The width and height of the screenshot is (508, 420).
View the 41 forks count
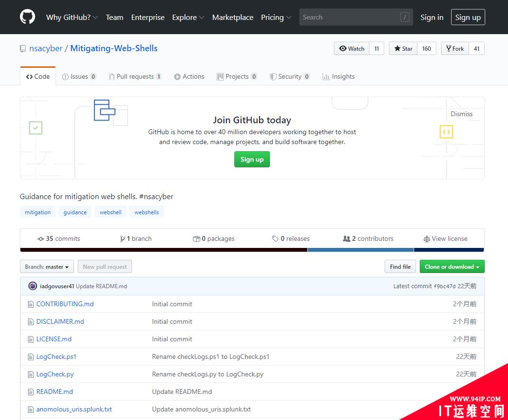point(477,48)
